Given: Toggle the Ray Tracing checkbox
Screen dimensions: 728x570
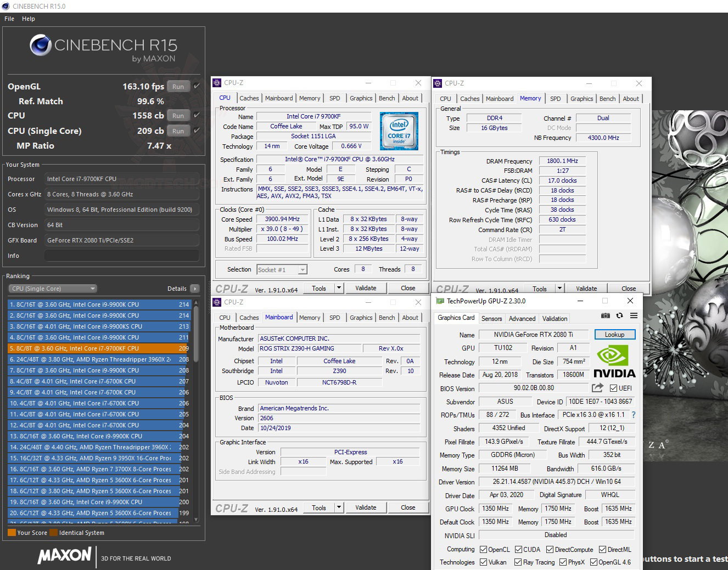Looking at the screenshot, I should click(x=518, y=562).
